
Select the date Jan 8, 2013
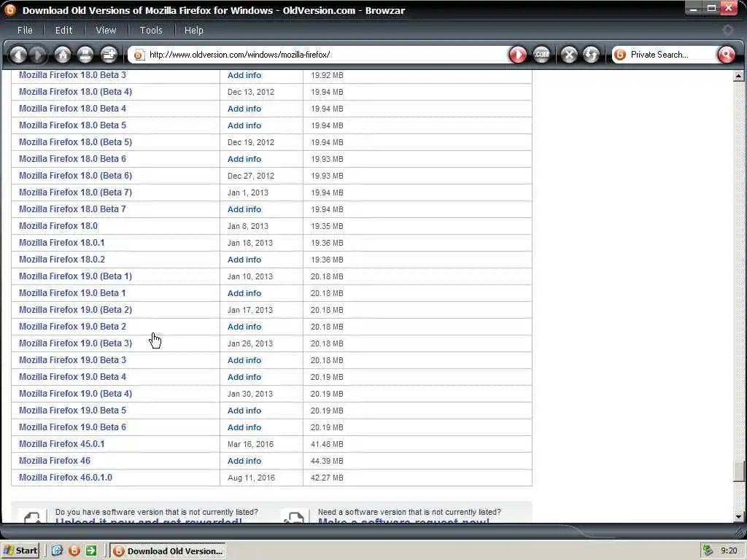pyautogui.click(x=248, y=226)
